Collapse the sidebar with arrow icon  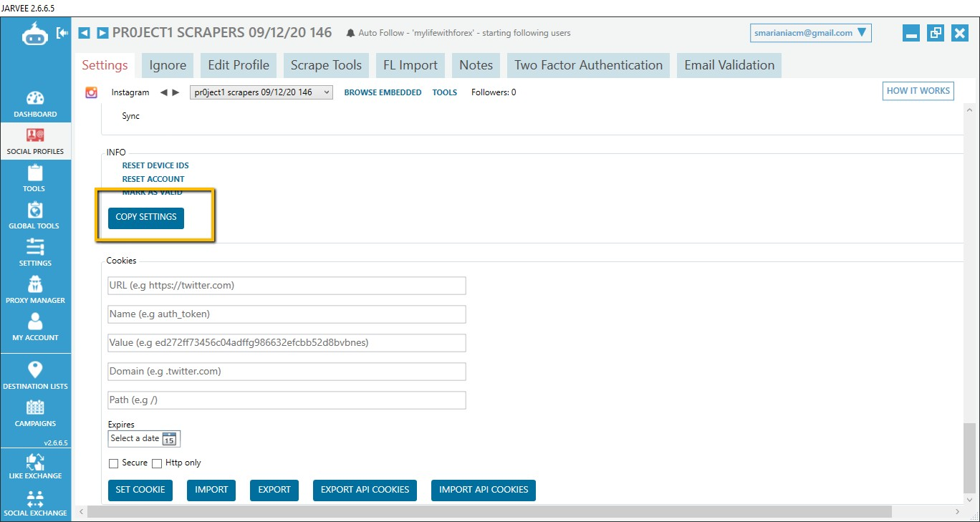click(x=62, y=33)
